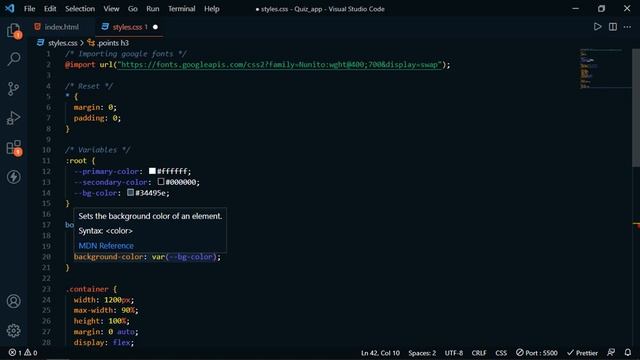This screenshot has height=360, width=640.
Task: Click the VS Code logo icon
Action: coord(10,9)
